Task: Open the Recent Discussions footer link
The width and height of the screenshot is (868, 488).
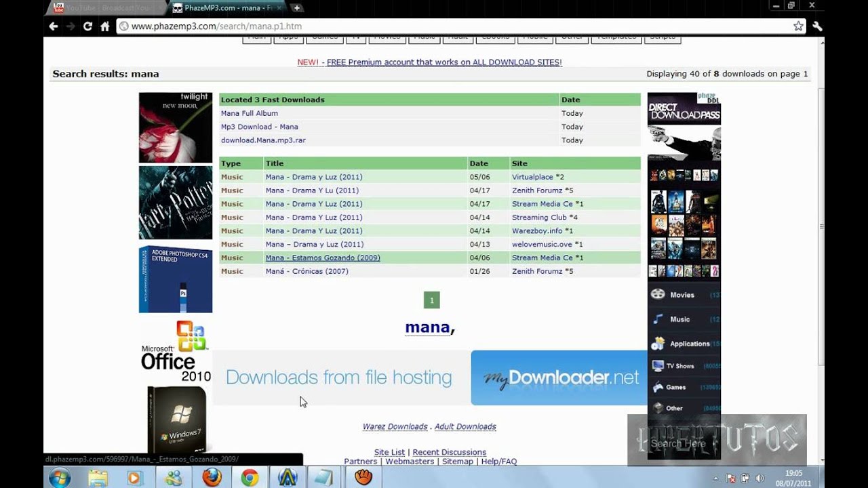Action: [x=449, y=452]
